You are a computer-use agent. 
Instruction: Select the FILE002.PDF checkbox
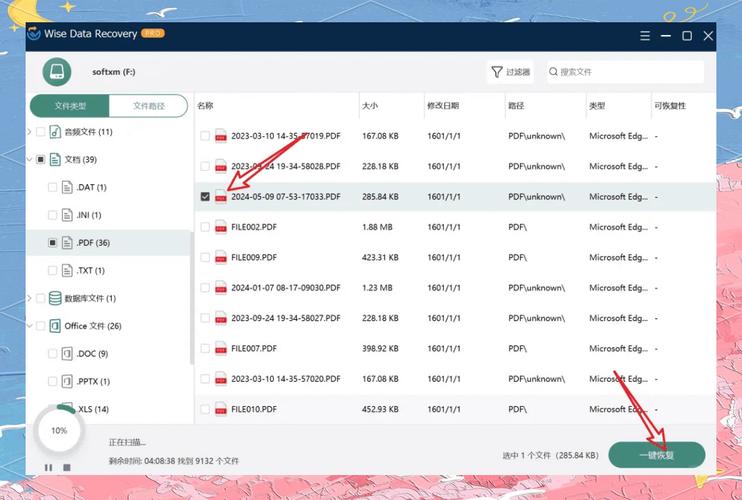[x=205, y=227]
